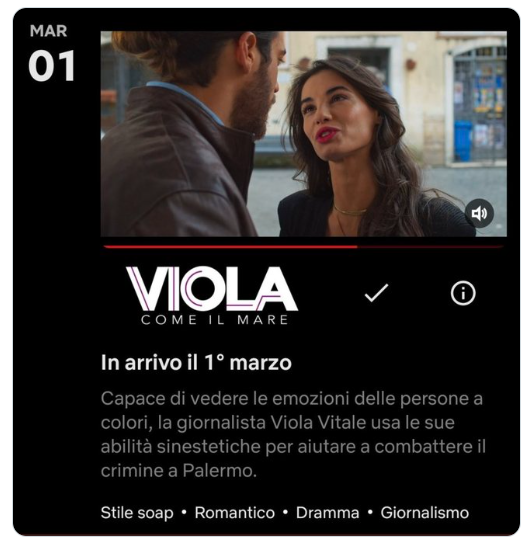Toggle the reminder checkmark for Viola
Image resolution: width=532 pixels, height=542 pixels.
376,293
